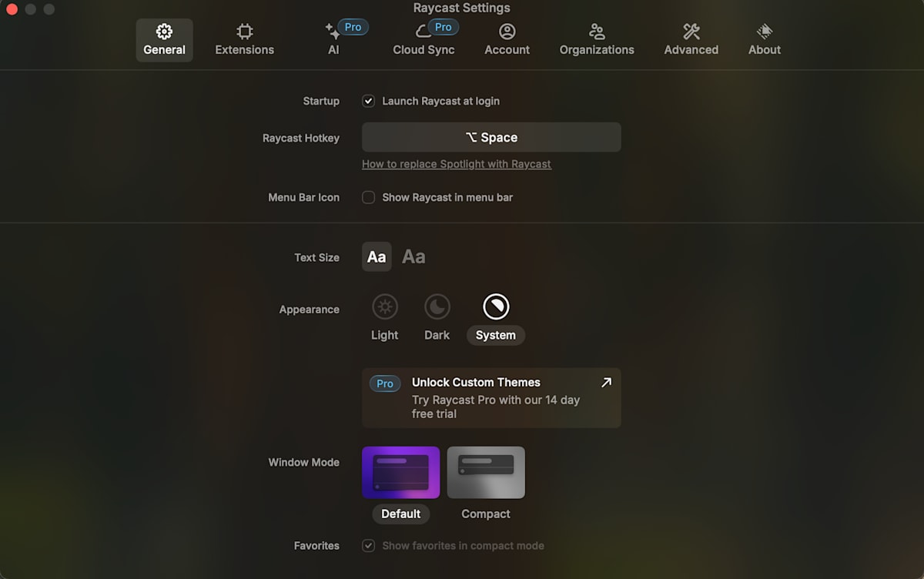Select the Dark appearance label
924x579 pixels.
pos(437,335)
